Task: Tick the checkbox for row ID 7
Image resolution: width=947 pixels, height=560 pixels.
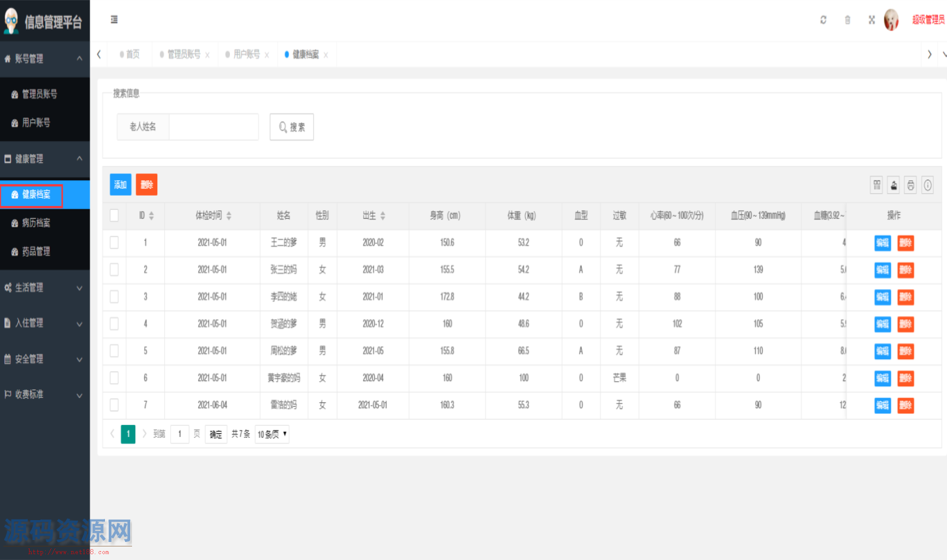Action: tap(114, 405)
